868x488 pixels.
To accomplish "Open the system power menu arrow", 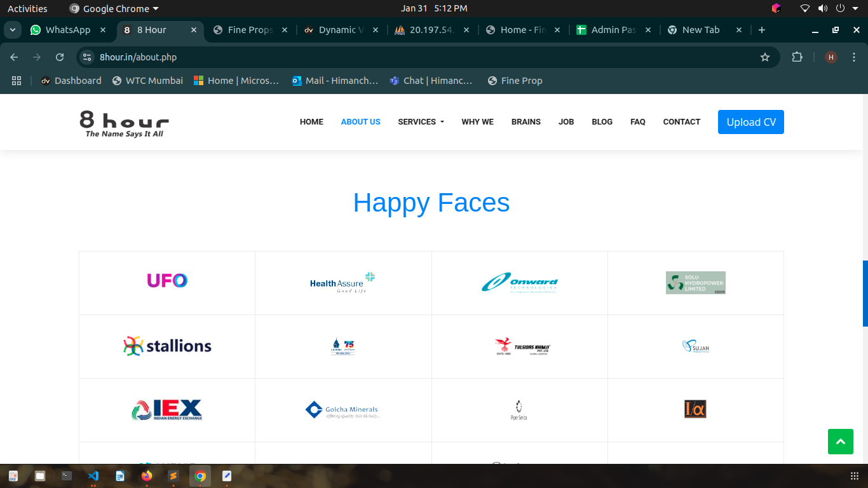I will click(x=855, y=8).
